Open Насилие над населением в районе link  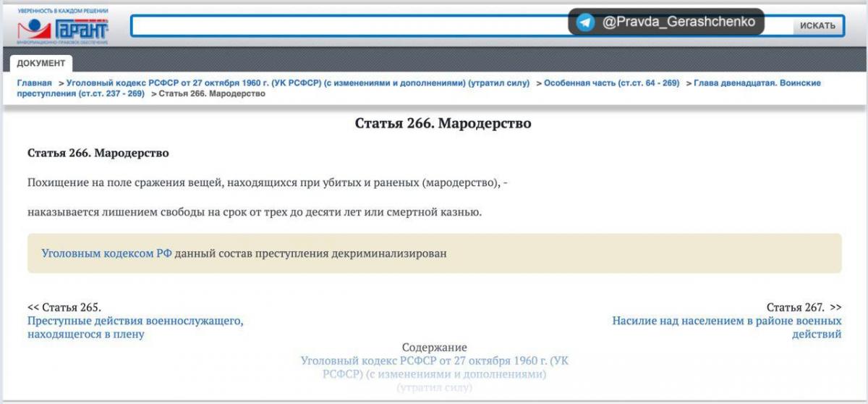pyautogui.click(x=726, y=321)
